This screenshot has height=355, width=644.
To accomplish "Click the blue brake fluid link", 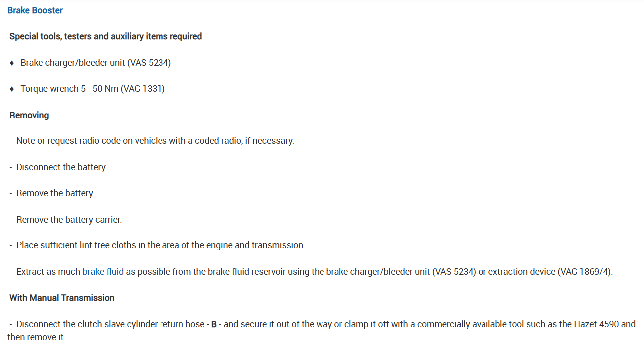I will tap(103, 272).
